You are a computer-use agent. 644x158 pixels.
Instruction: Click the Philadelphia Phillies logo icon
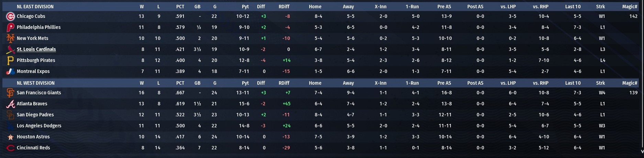click(10, 27)
